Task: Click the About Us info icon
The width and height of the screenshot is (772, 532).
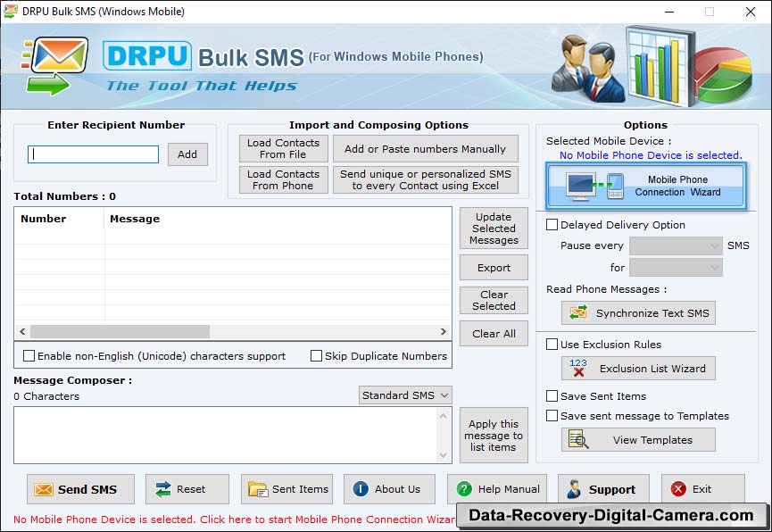Action: [361, 489]
